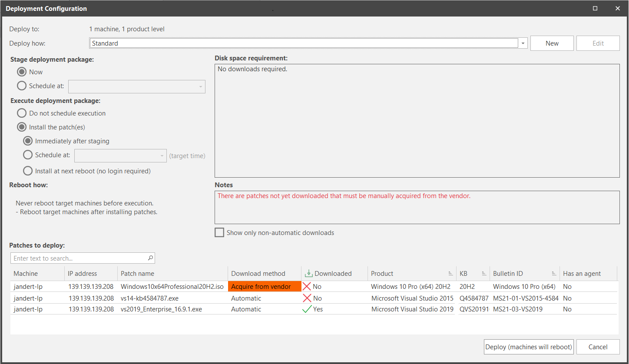The image size is (629, 364).
Task: Click the Cancel button
Action: tap(598, 347)
